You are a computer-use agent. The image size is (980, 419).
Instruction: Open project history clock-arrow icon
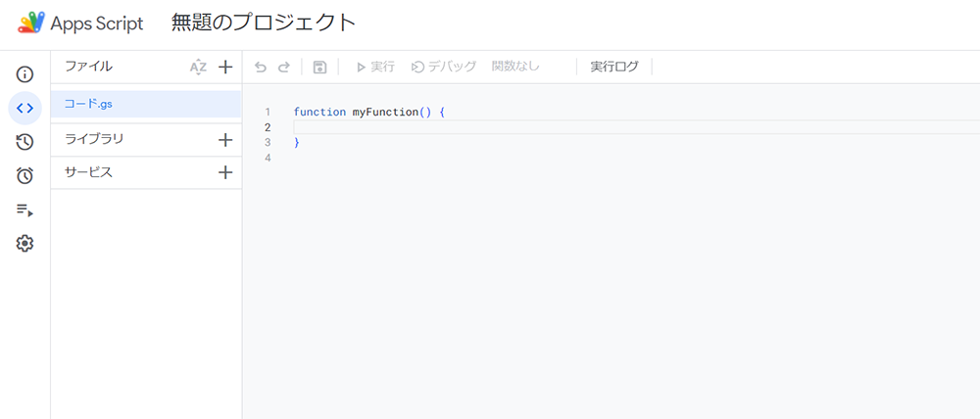(24, 142)
